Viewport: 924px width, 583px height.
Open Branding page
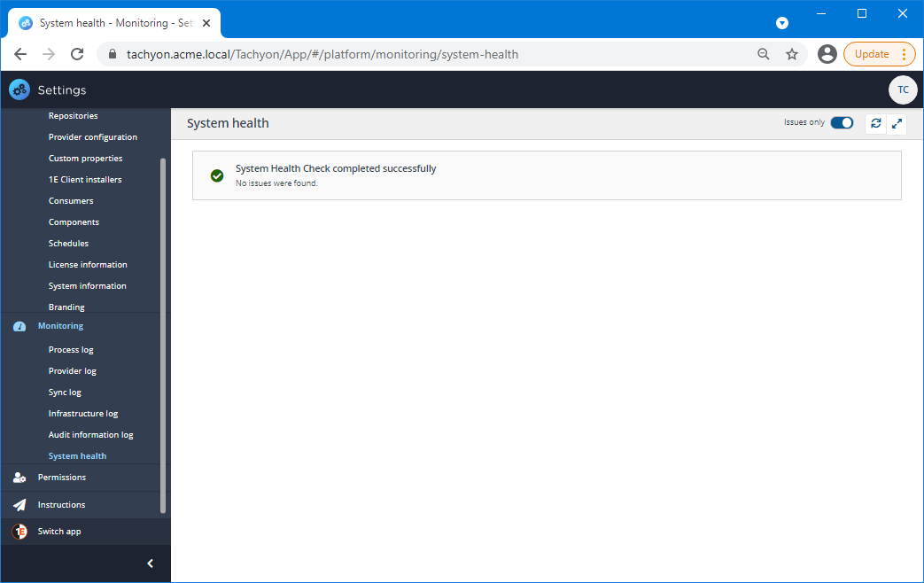click(66, 307)
